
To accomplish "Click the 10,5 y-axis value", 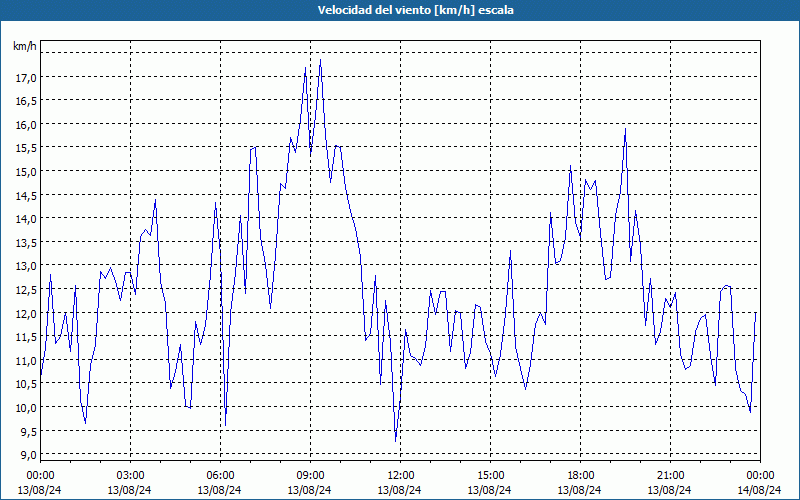I will coord(27,384).
